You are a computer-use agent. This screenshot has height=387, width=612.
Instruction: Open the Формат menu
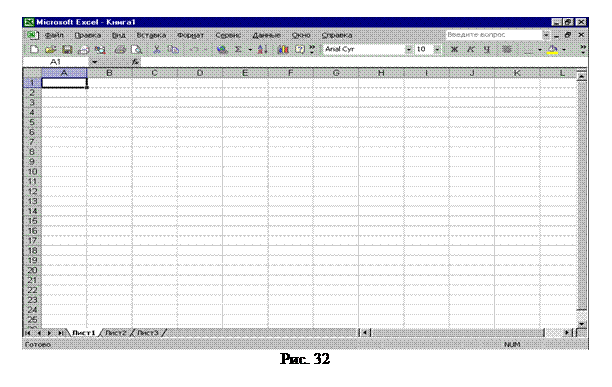pos(190,35)
